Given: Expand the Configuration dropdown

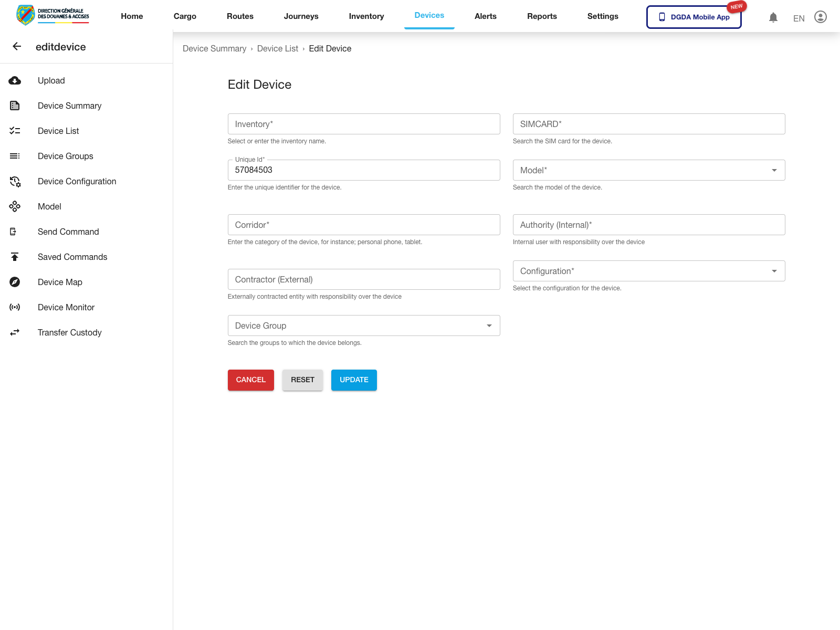Looking at the screenshot, I should click(x=774, y=270).
